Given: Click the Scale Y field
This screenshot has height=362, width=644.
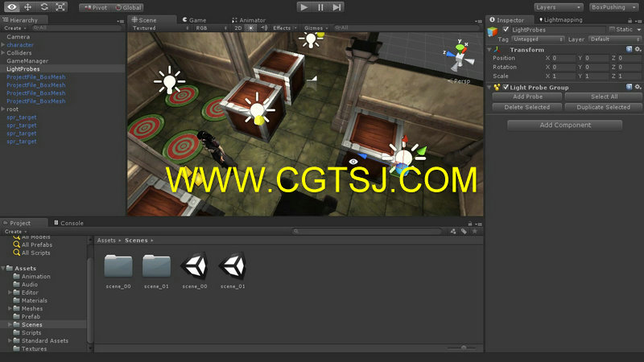Looking at the screenshot, I should click(x=596, y=76).
